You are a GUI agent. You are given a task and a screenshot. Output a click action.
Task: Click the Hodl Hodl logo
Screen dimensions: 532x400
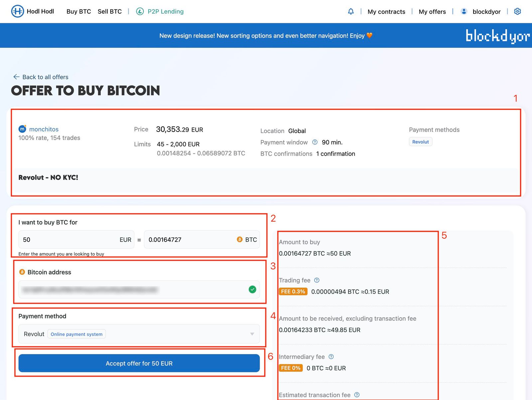pos(17,11)
